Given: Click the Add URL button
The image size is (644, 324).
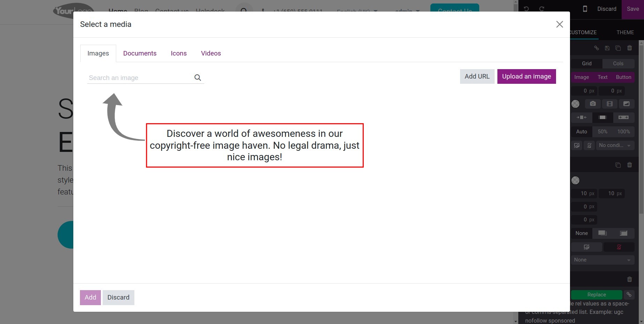Looking at the screenshot, I should coord(477,76).
